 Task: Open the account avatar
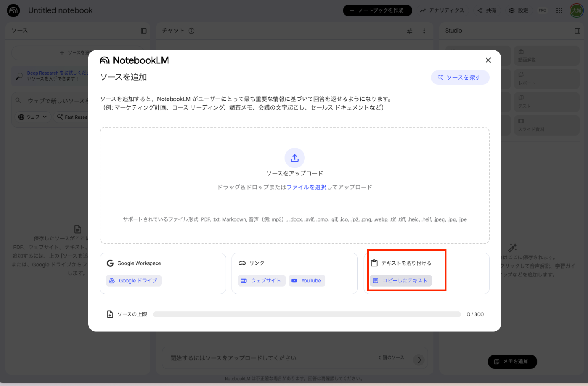pyautogui.click(x=577, y=10)
